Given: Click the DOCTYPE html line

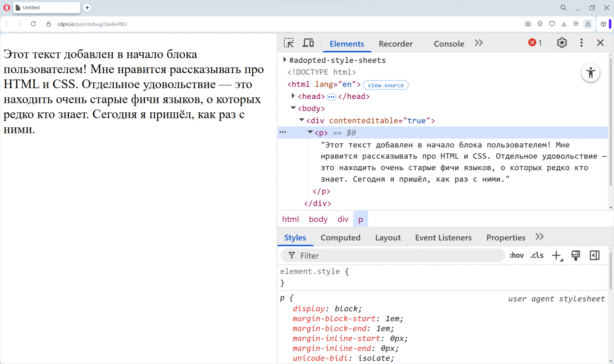Looking at the screenshot, I should (x=322, y=72).
